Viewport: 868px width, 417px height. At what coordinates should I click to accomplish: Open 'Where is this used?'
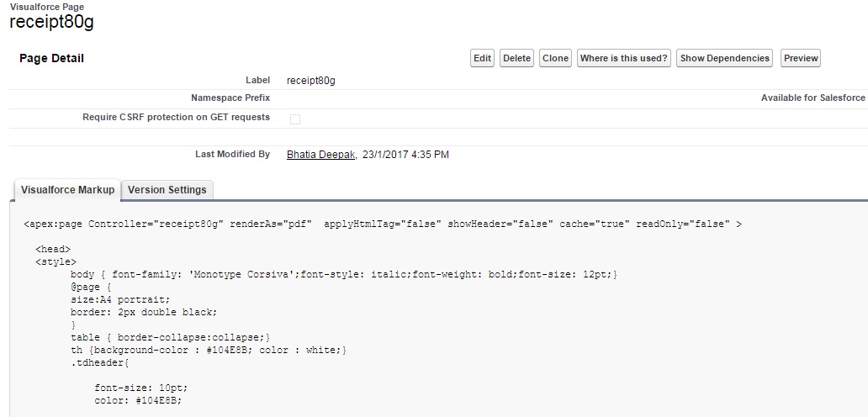tap(623, 58)
